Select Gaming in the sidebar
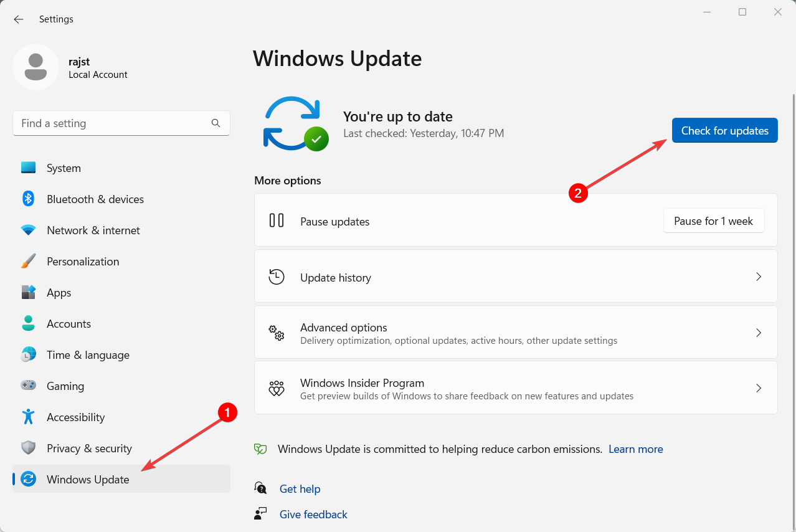 [x=121, y=386]
